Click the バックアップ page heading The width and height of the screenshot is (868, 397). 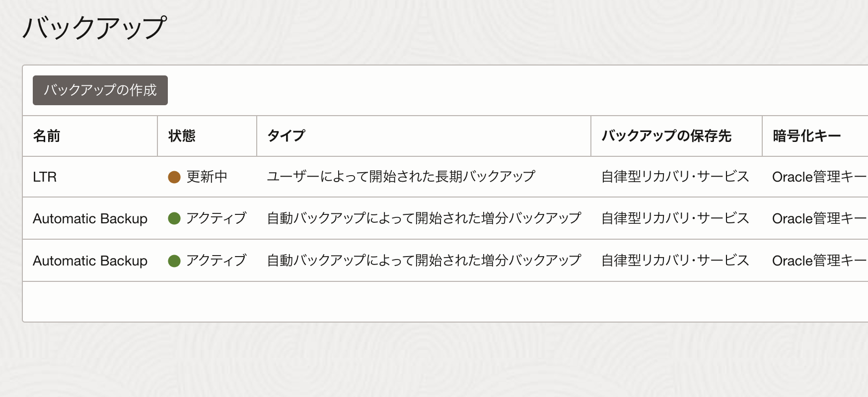coord(94,27)
